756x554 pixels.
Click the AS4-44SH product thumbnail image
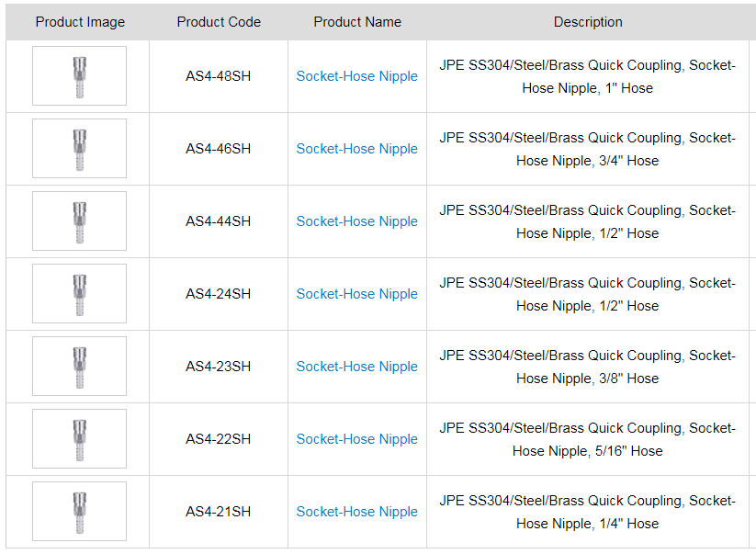coord(79,221)
